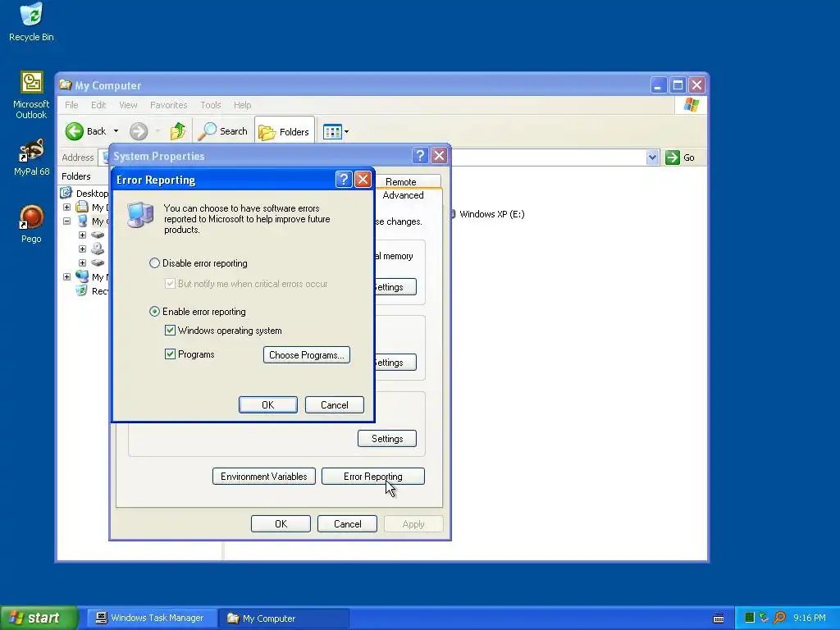Viewport: 840px width, 630px height.
Task: Expand the third drive node in Folders tree
Action: click(x=83, y=263)
